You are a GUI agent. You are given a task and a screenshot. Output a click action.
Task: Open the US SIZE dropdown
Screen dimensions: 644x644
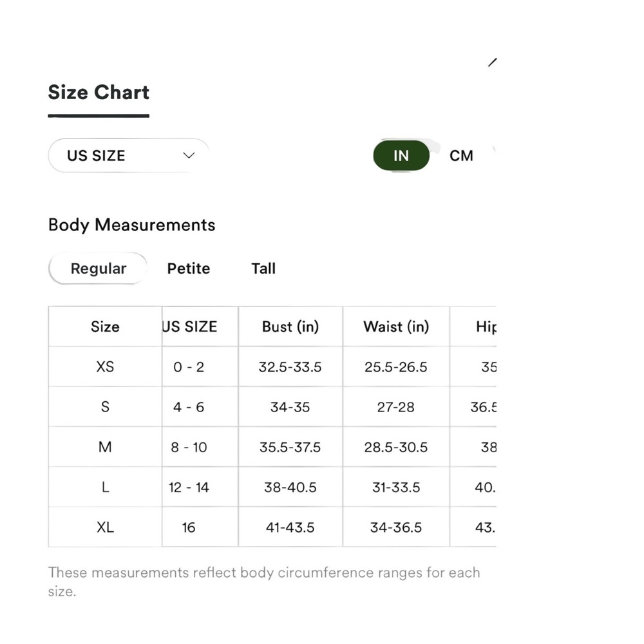pos(129,156)
